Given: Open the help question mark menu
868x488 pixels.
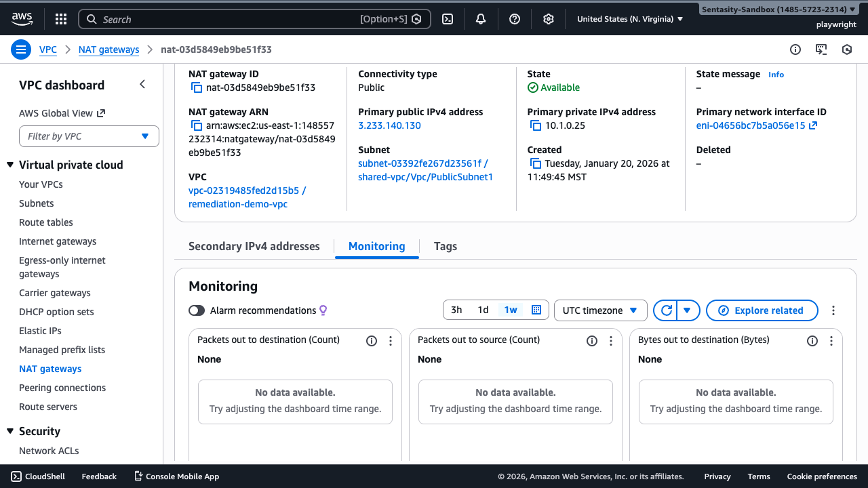Looking at the screenshot, I should (x=514, y=18).
